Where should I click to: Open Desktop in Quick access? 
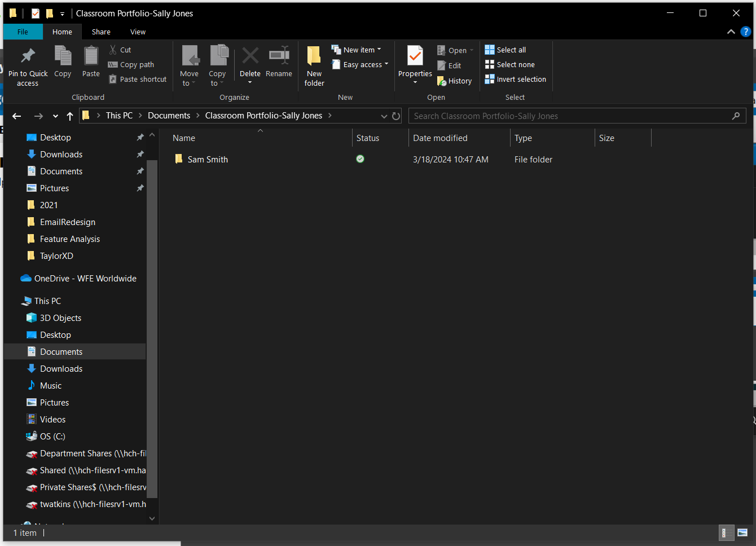(x=55, y=138)
